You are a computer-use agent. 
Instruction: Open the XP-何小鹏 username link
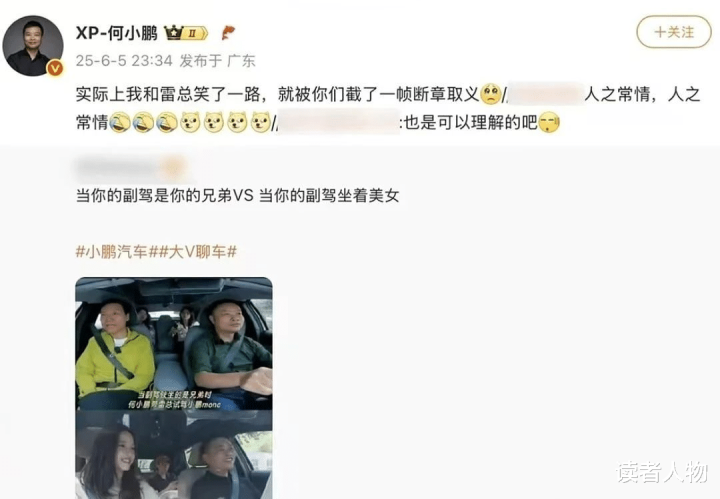(x=117, y=33)
